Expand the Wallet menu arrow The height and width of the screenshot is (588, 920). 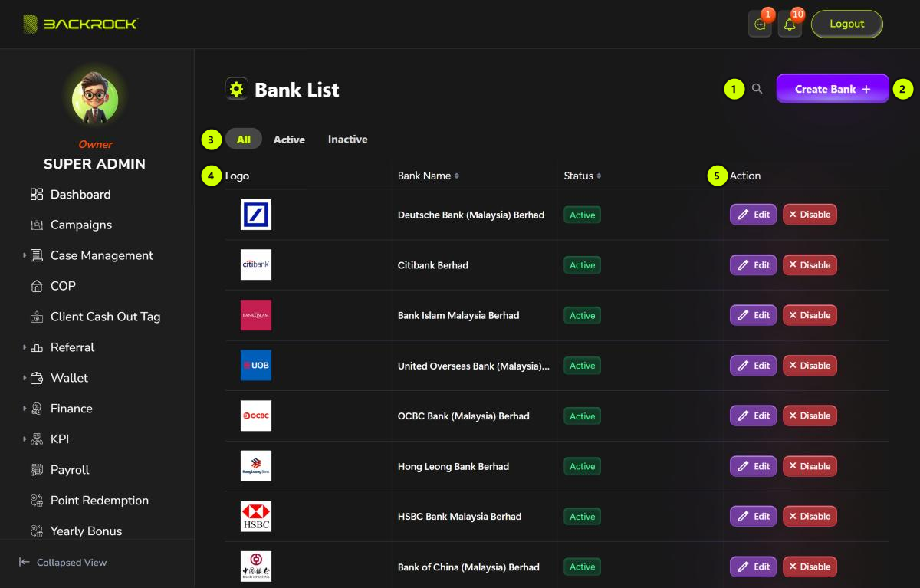[x=25, y=378]
